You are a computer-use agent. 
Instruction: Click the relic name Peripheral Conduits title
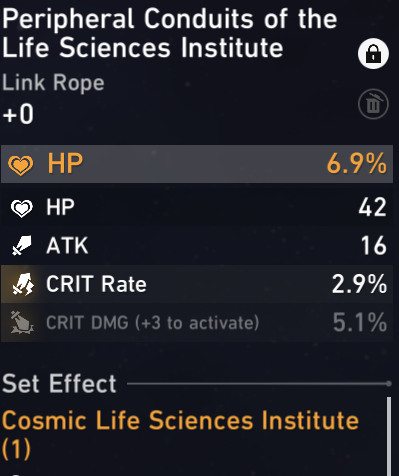170,33
